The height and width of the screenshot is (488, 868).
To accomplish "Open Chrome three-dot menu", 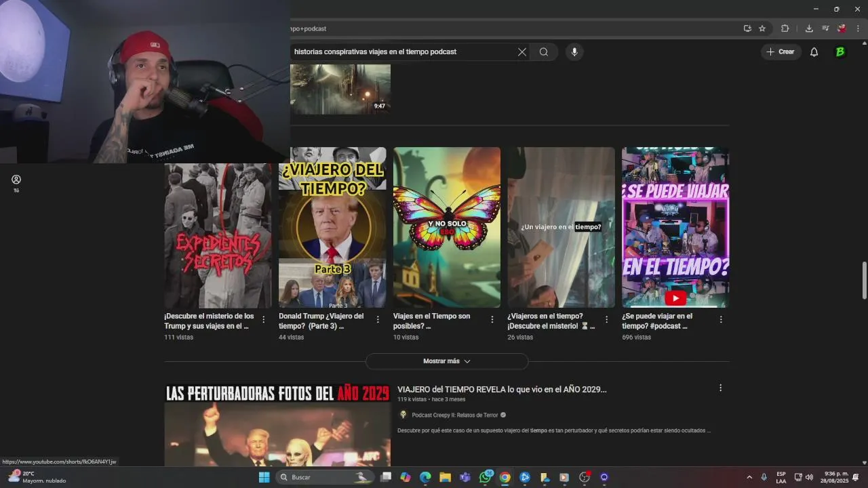I will coord(858,28).
